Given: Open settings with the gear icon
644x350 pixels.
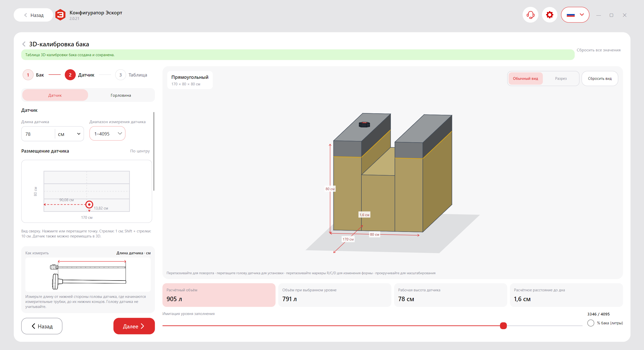Looking at the screenshot, I should [x=550, y=15].
